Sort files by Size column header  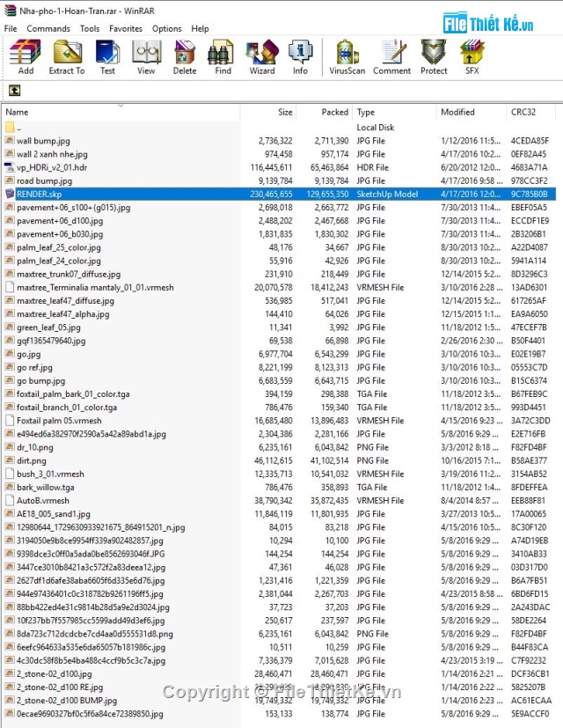pos(268,112)
